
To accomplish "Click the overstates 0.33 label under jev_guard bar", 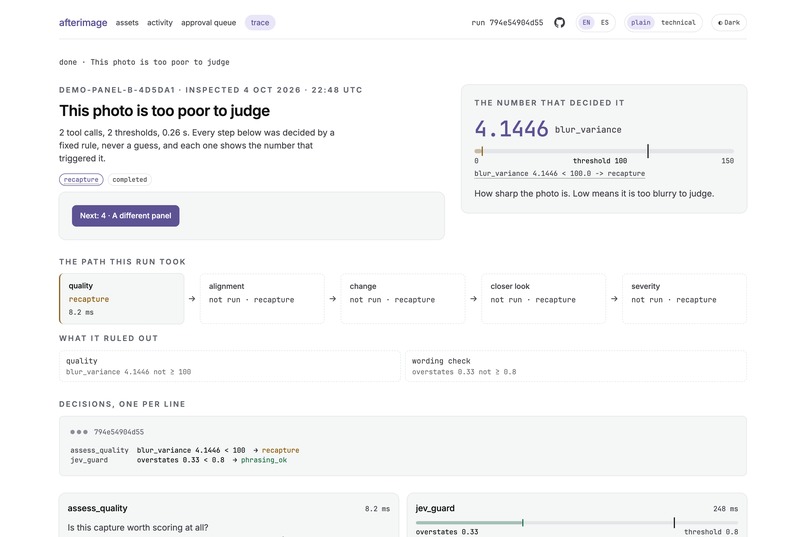I will pos(447,532).
